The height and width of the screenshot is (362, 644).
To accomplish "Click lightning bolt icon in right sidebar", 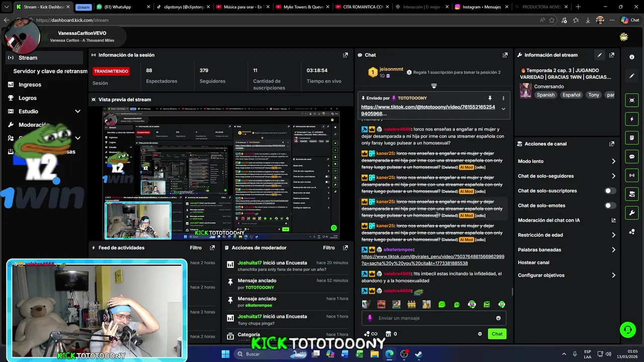I will coord(632,119).
